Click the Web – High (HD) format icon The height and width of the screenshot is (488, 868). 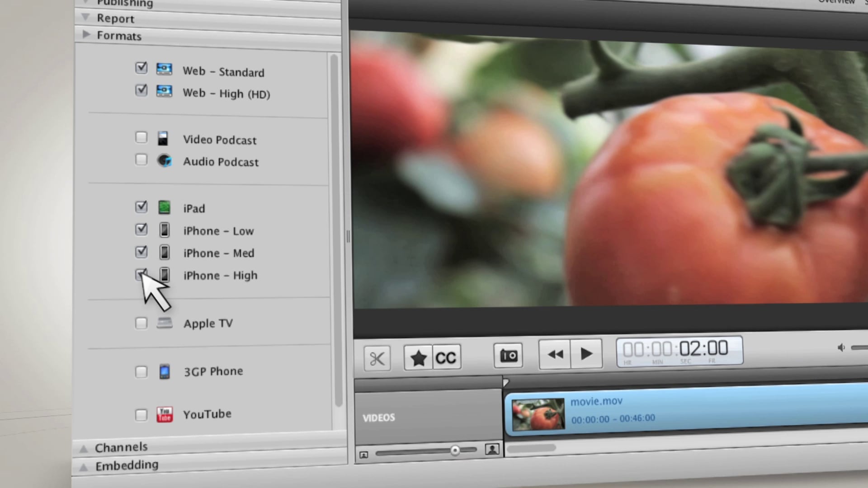pyautogui.click(x=164, y=91)
